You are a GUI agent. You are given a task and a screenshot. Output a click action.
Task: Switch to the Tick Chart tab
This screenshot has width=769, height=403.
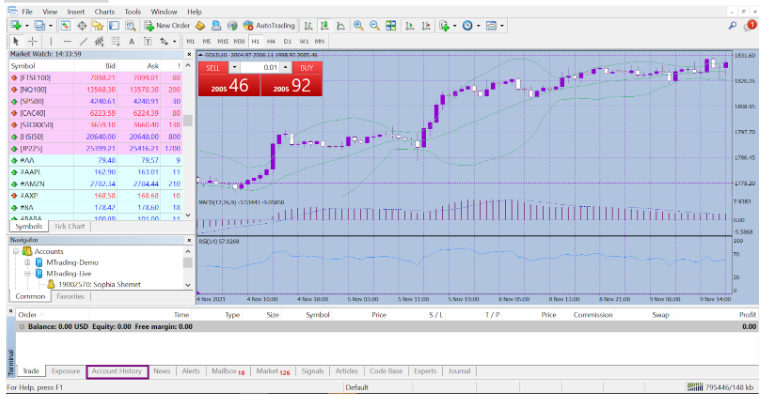coord(70,227)
